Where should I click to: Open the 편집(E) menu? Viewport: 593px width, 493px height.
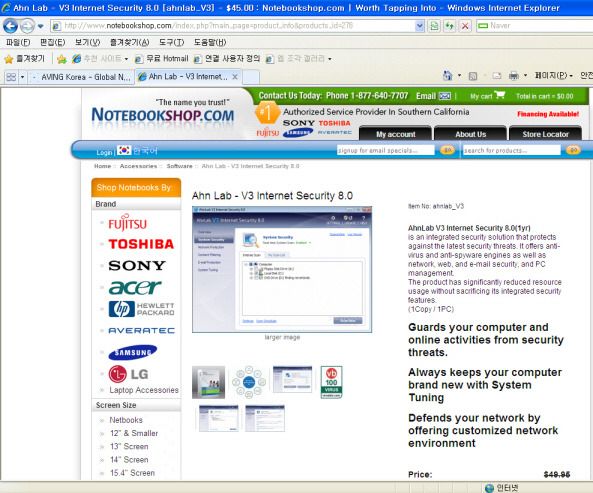pyautogui.click(x=53, y=42)
